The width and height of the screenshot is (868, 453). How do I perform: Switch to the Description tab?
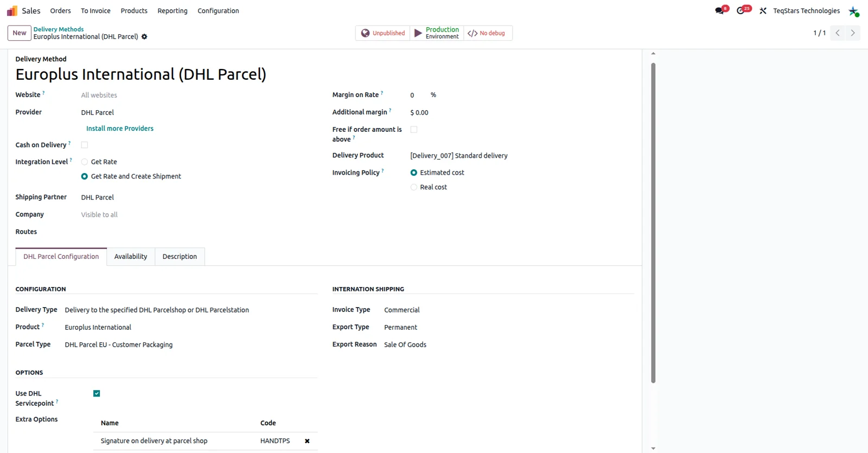pos(180,257)
